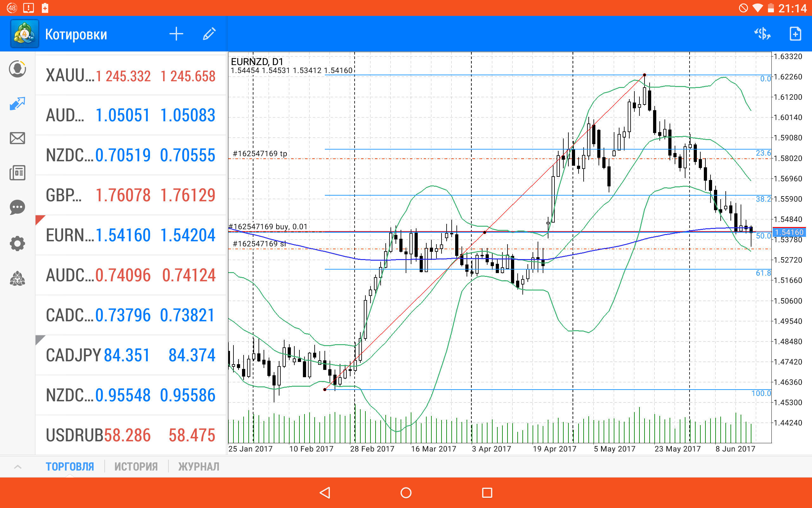Image resolution: width=812 pixels, height=508 pixels.
Task: Switch to the ИСТОРИЯ tab
Action: (x=136, y=467)
